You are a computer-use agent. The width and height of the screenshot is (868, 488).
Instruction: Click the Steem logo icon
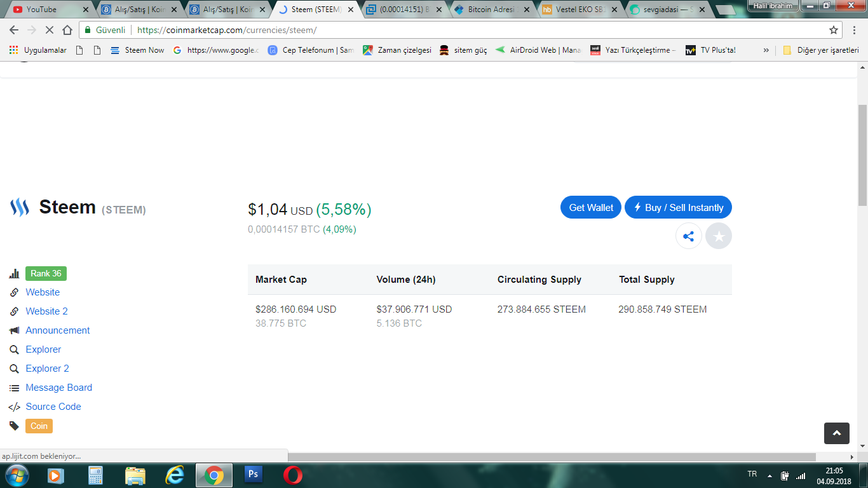pyautogui.click(x=20, y=207)
